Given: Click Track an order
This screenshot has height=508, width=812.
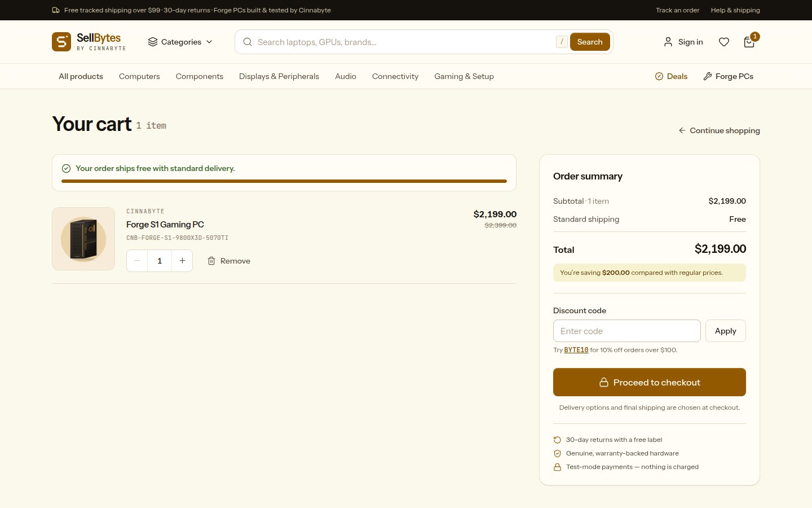Looking at the screenshot, I should [x=677, y=10].
